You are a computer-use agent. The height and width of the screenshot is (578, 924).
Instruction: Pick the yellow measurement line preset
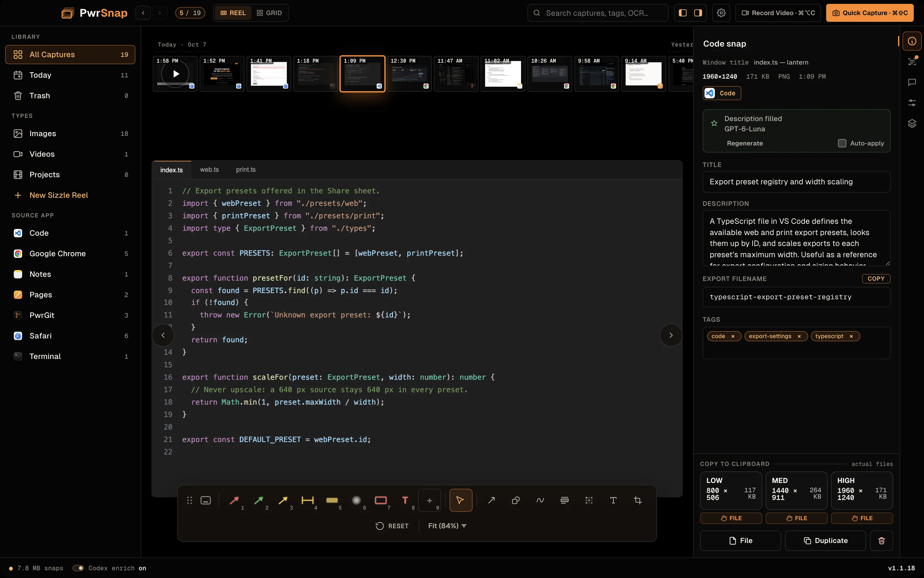(283, 500)
